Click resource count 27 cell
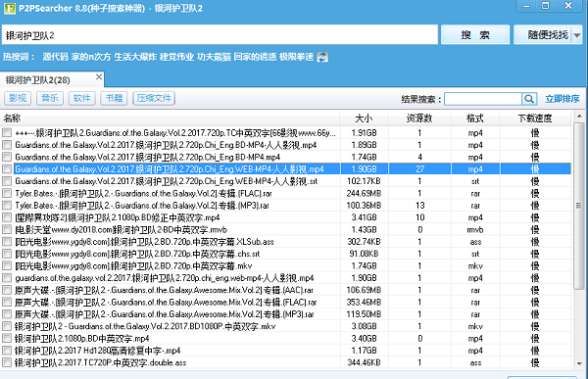Viewport: 588px width, 379px height. tap(419, 169)
